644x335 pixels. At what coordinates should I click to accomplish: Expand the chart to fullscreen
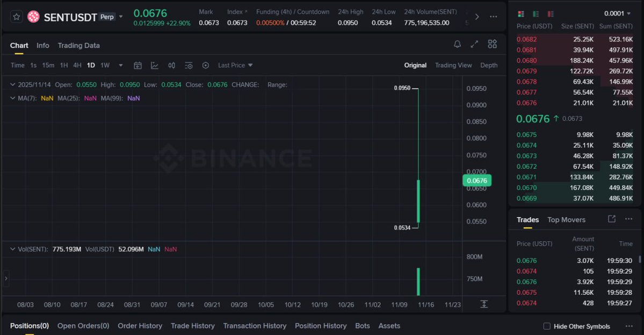coord(474,44)
